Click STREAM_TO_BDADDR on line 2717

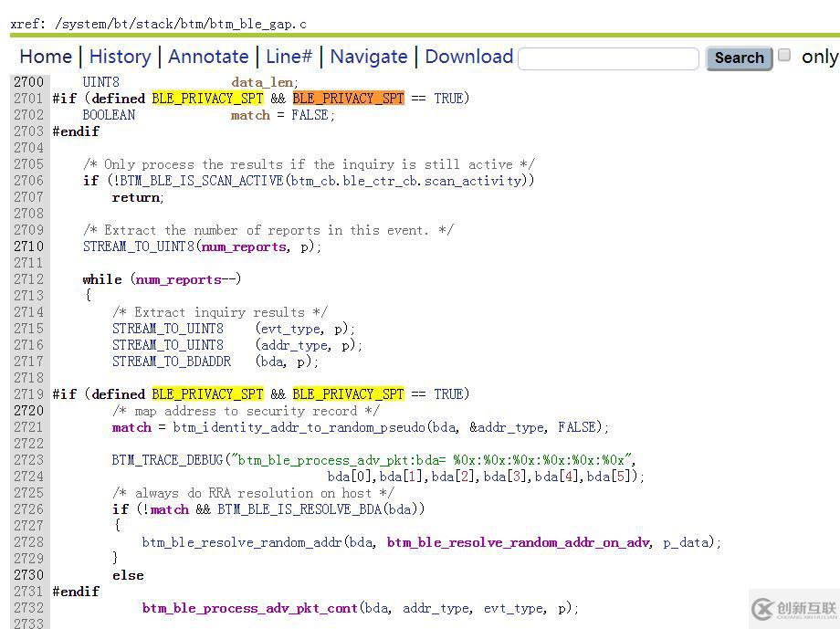(x=172, y=362)
